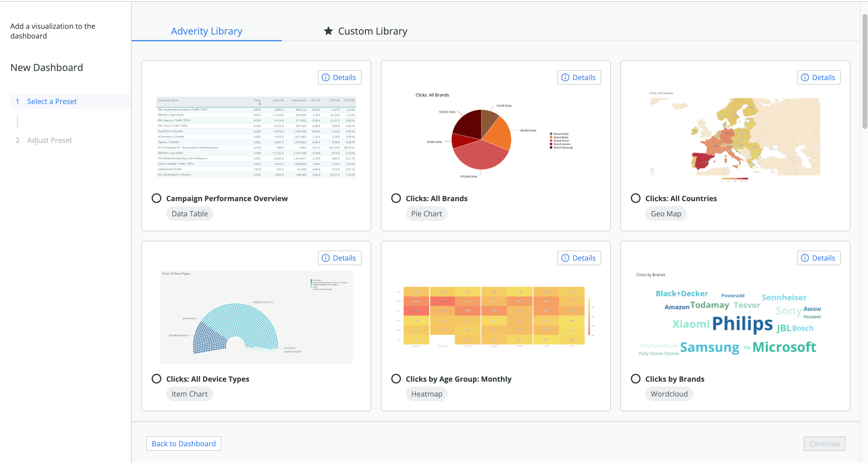The width and height of the screenshot is (868, 463).
Task: Switch to the Custom Library tab
Action: [372, 31]
